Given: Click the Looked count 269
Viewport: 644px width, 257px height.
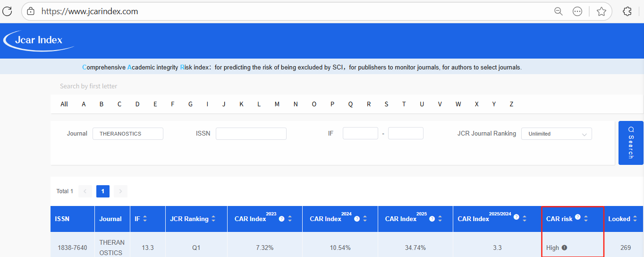Looking at the screenshot, I should pos(626,248).
